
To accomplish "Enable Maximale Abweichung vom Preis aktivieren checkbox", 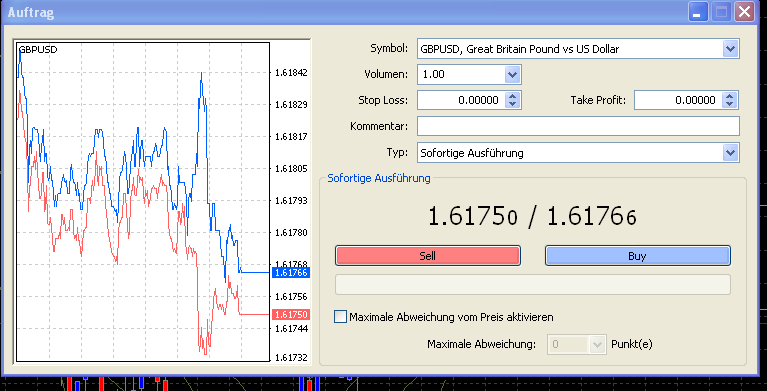I will [340, 317].
